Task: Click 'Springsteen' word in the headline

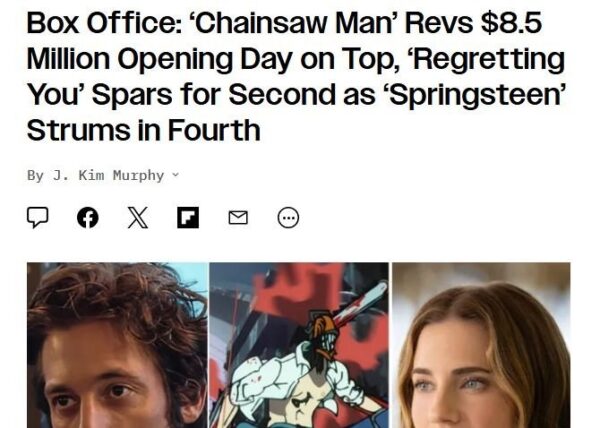Action: tap(477, 96)
